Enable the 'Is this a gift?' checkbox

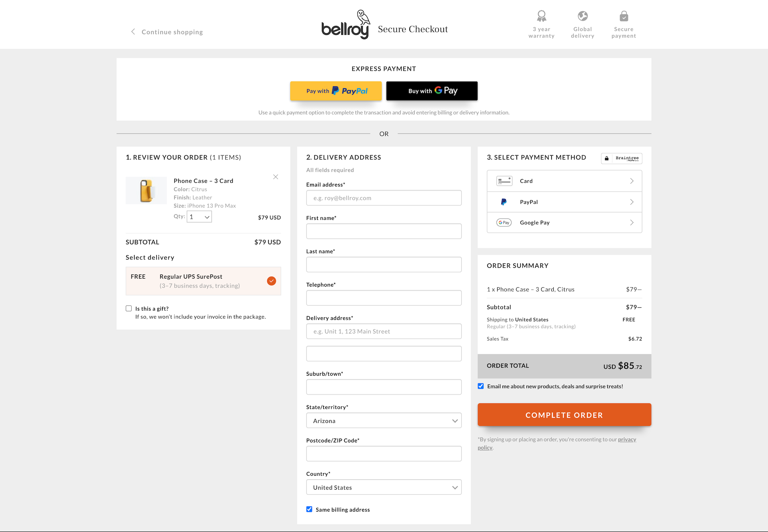click(x=128, y=308)
